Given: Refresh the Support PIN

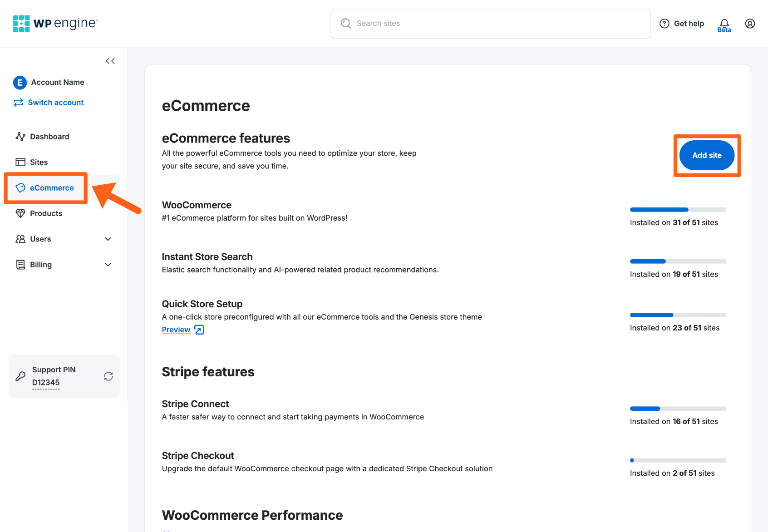Looking at the screenshot, I should [108, 376].
